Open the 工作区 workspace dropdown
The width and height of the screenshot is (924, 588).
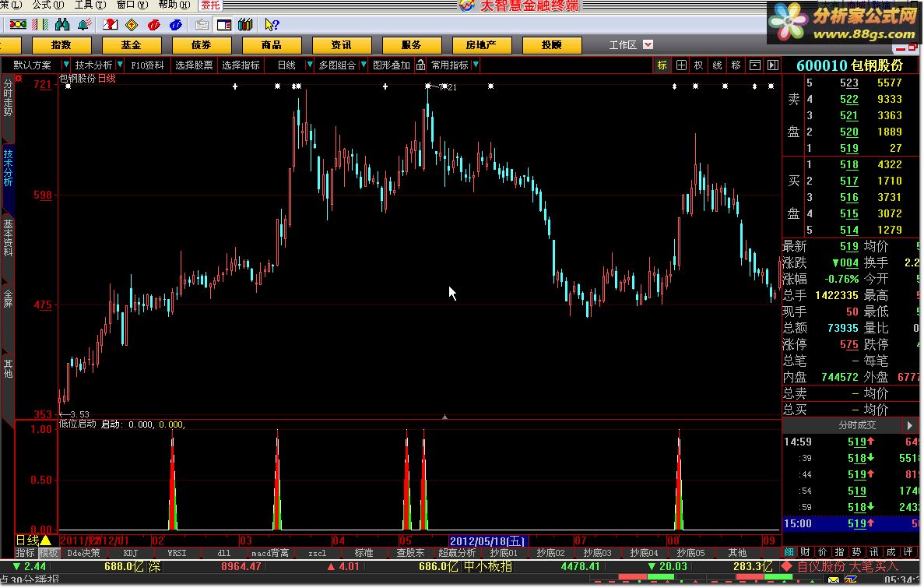point(648,45)
